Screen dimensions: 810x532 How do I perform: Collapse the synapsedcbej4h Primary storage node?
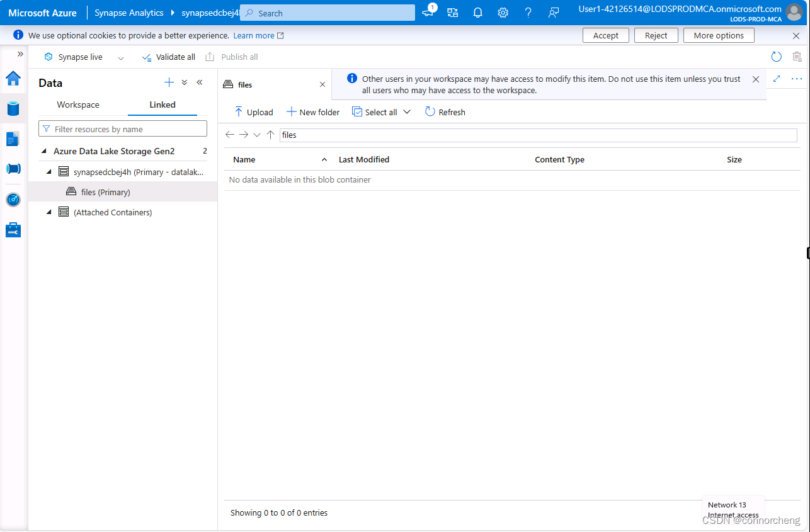click(x=49, y=171)
